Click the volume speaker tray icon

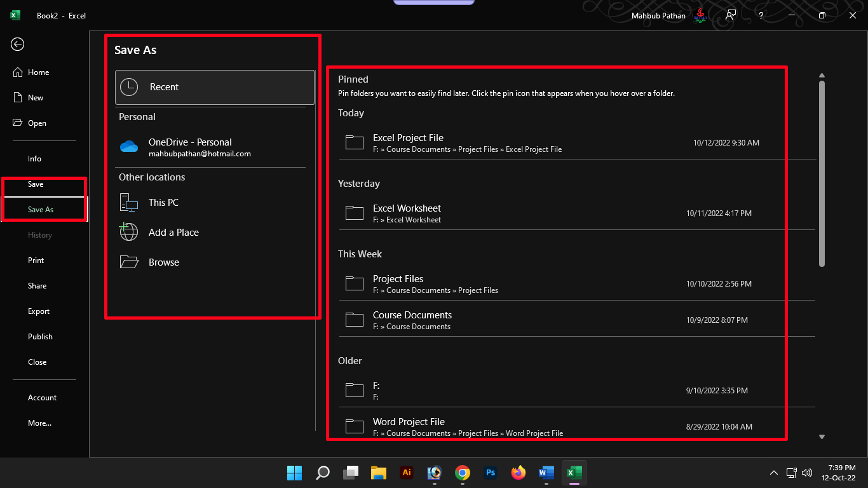point(807,473)
